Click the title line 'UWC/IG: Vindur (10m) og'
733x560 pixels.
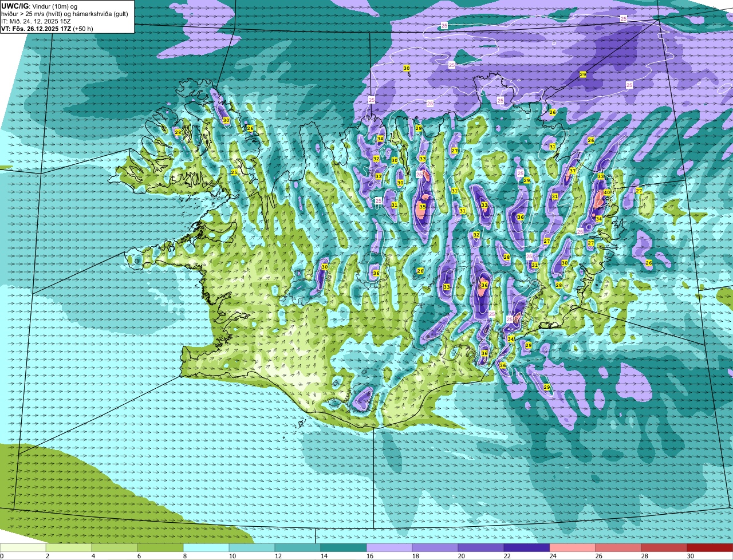pyautogui.click(x=40, y=6)
